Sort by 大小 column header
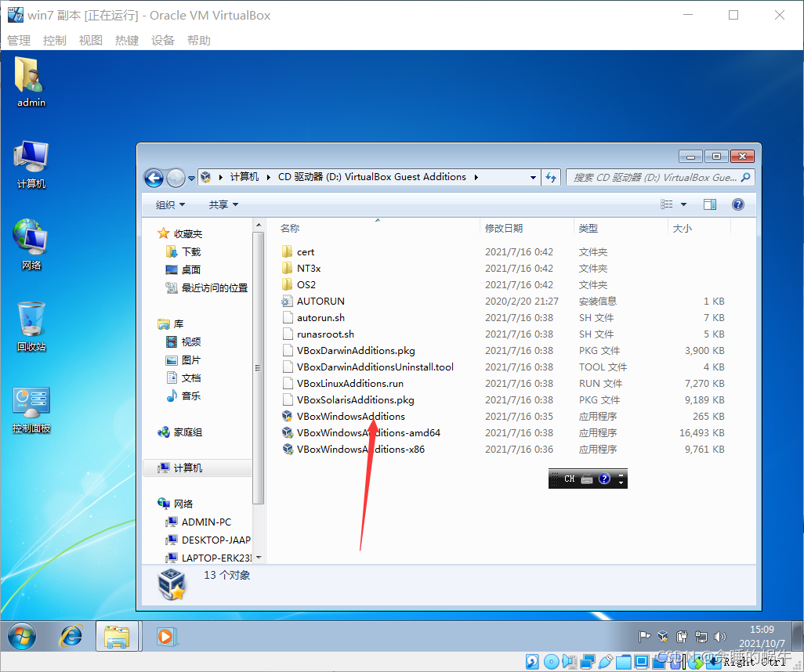Screen dimensions: 804x672 click(682, 229)
